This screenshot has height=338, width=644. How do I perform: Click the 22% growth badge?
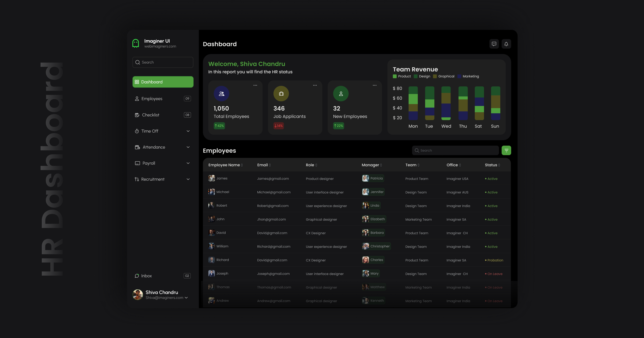[x=339, y=126]
